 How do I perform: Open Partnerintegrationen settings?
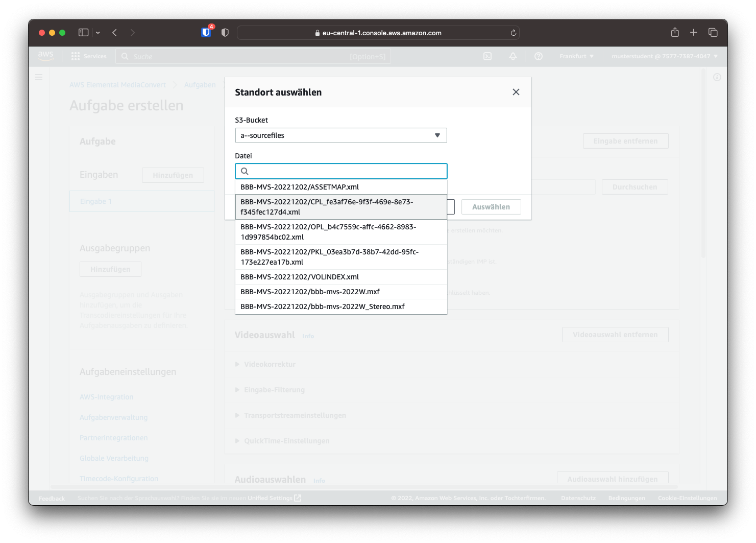113,438
